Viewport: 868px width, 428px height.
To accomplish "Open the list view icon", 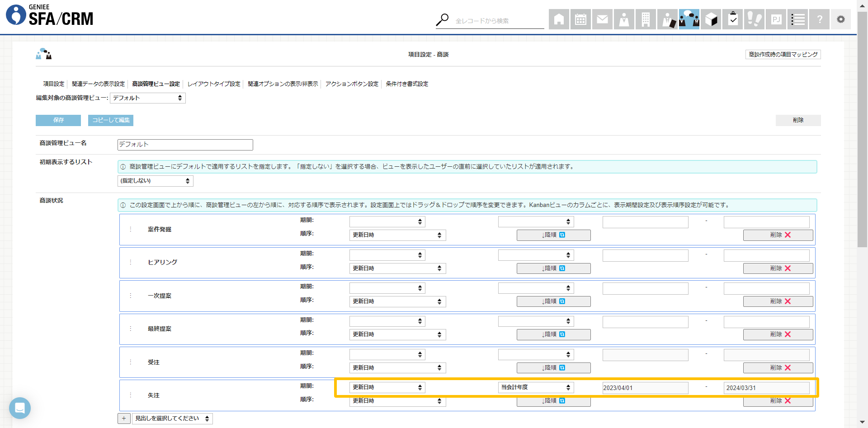I will coord(797,19).
